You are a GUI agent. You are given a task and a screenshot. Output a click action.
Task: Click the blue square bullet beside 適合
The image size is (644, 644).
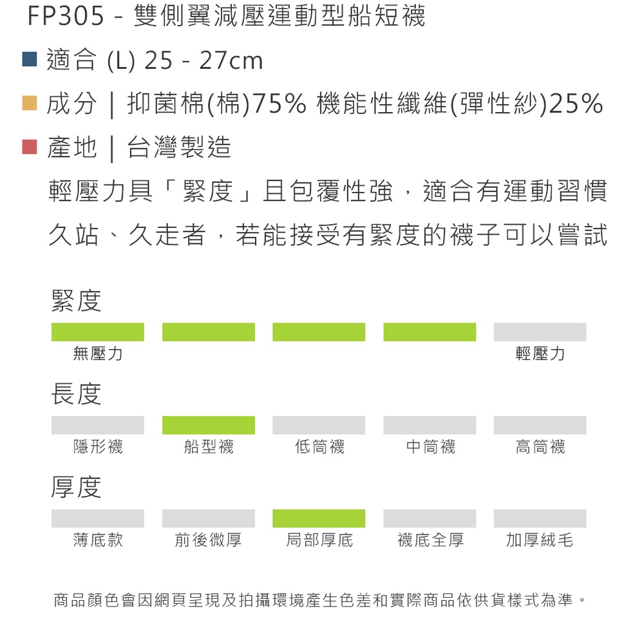click(x=29, y=59)
